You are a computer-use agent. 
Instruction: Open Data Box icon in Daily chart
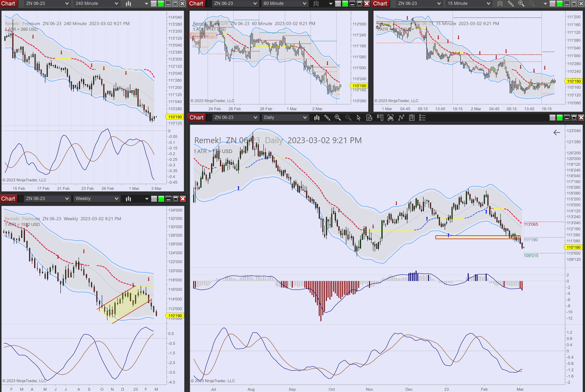point(369,117)
